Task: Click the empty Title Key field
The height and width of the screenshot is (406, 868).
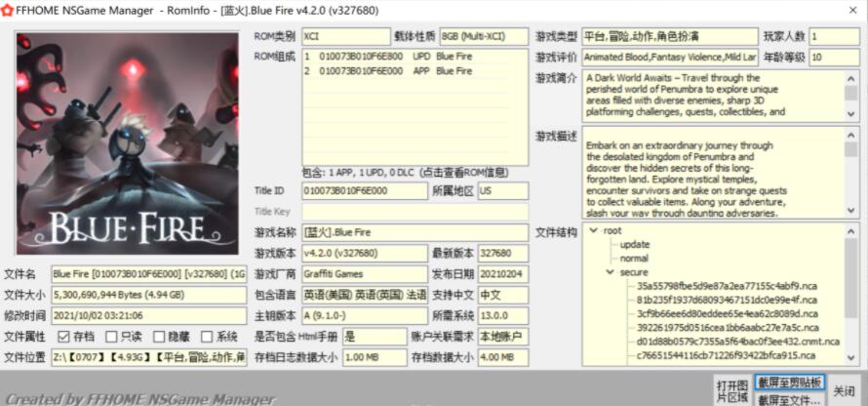Action: [x=414, y=212]
